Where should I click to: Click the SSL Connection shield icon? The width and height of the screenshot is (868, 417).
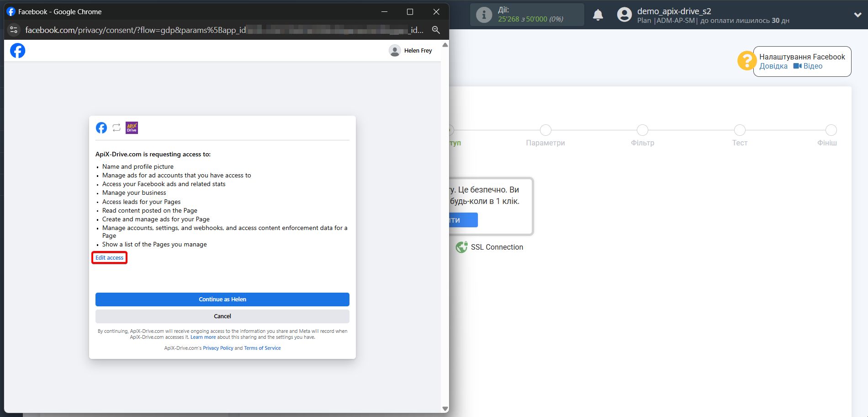click(461, 247)
